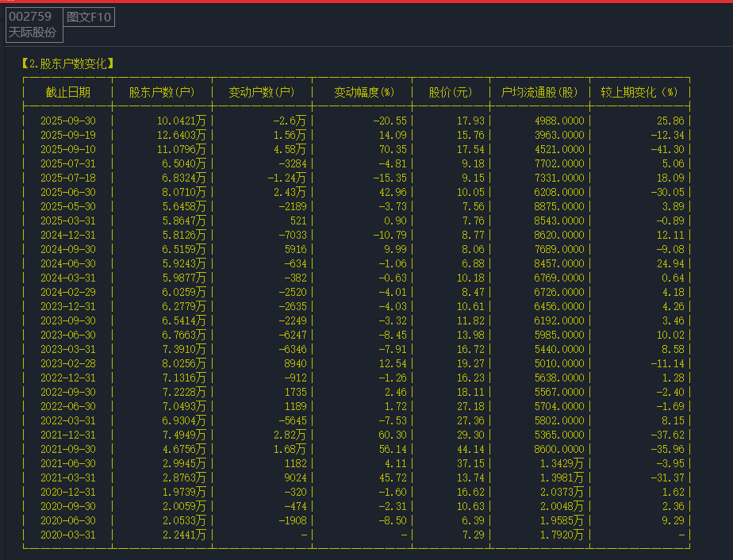Select change value -1908

click(x=293, y=520)
